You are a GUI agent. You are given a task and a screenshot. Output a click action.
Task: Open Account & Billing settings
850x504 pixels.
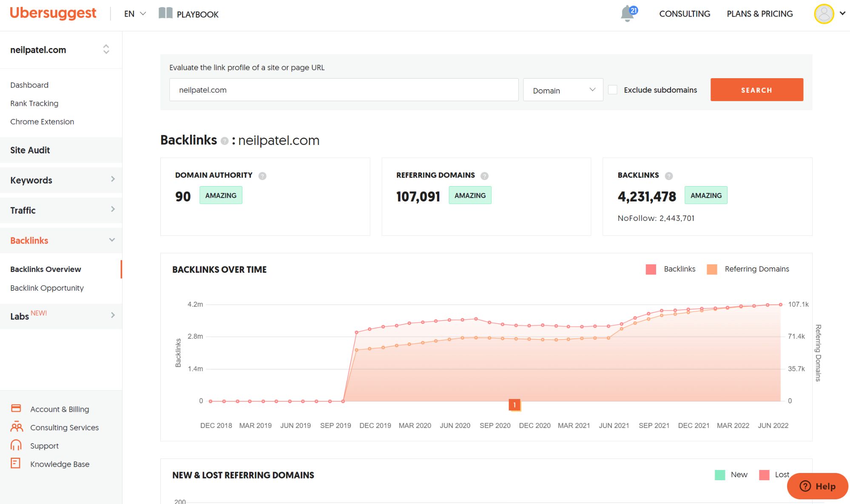tap(60, 409)
